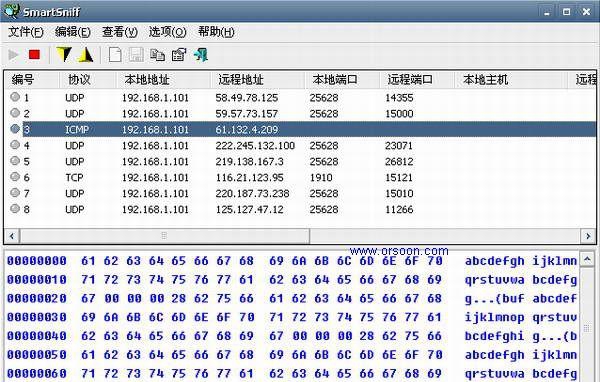Screen dimensions: 600x382
Task: Click remote port value 15000
Action: [x=399, y=114]
